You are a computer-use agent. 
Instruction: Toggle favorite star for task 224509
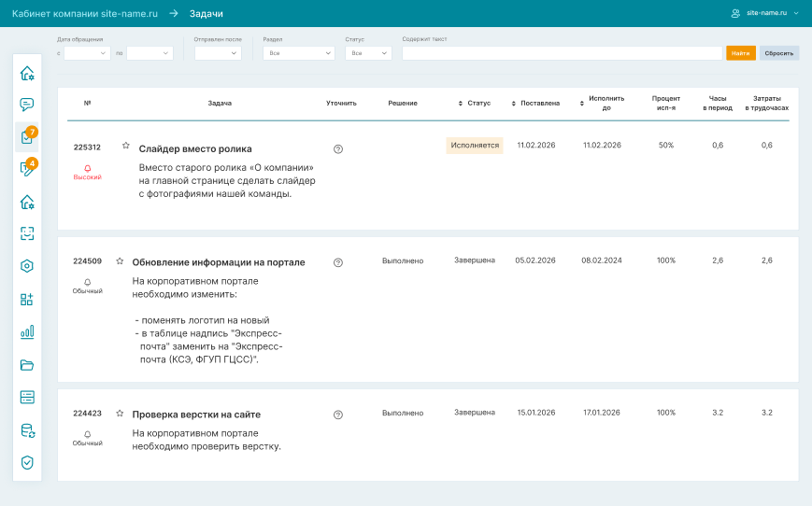(120, 261)
